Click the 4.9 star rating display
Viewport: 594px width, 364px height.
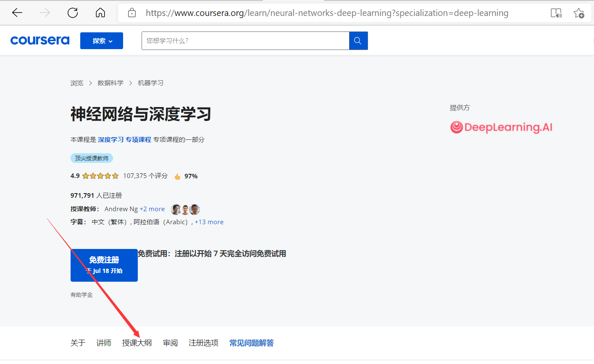[x=95, y=175]
